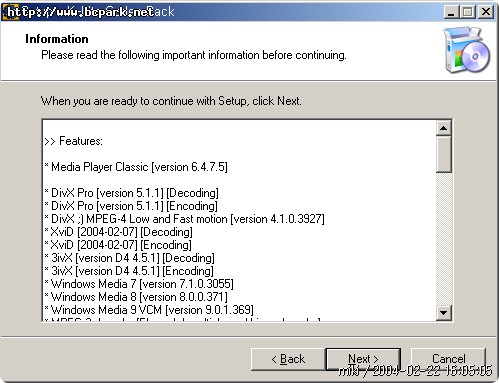Click the DivX Pro [Encoding] line
This screenshot has height=383, width=499.
(131, 206)
